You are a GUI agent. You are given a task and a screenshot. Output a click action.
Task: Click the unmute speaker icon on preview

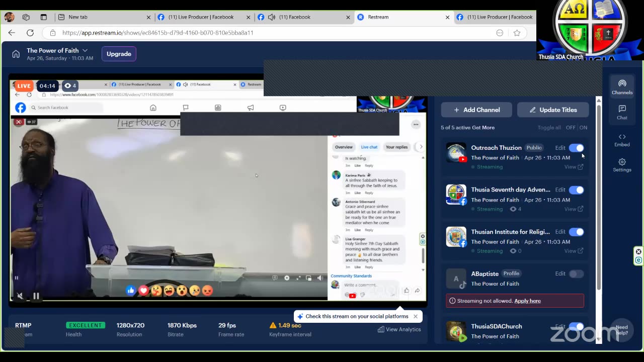(20, 296)
